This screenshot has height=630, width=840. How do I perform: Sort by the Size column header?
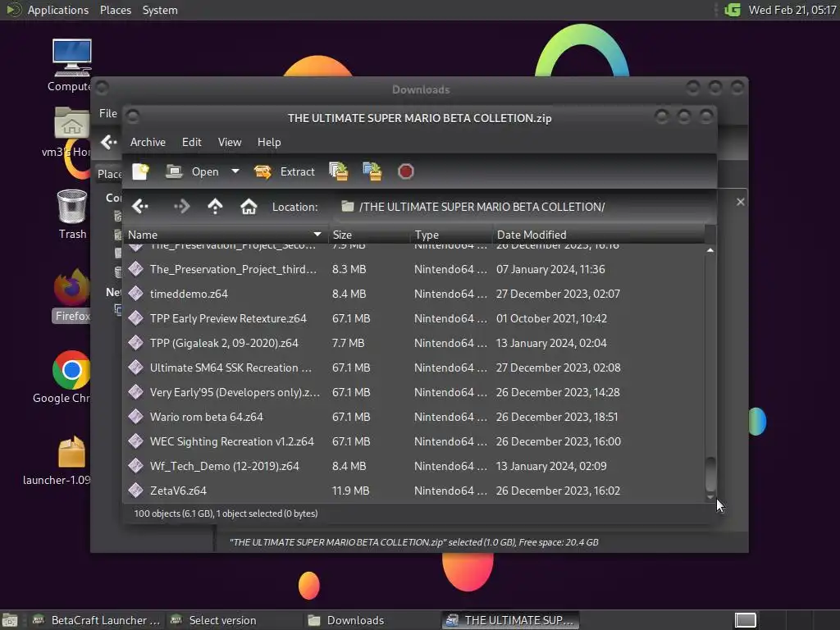pos(369,235)
